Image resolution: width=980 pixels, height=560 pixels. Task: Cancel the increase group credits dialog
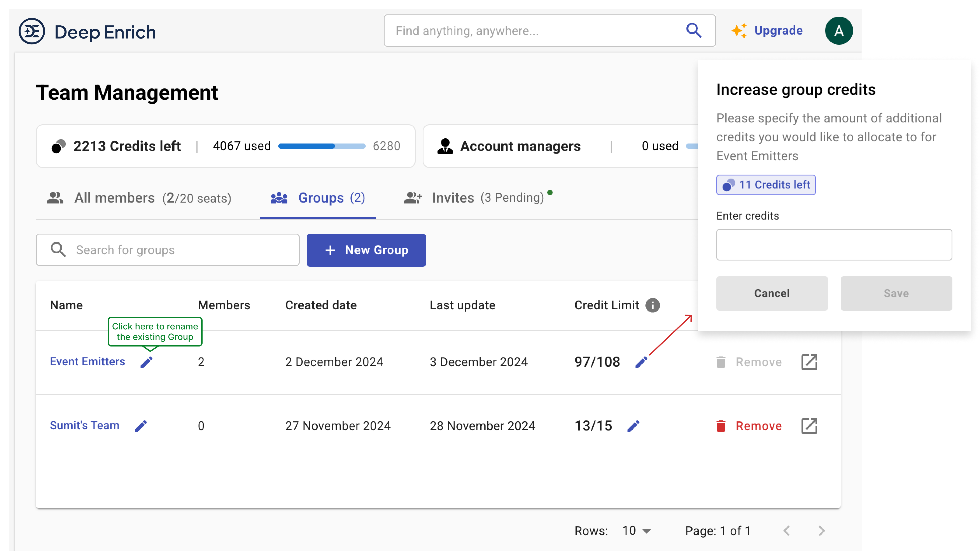point(772,293)
